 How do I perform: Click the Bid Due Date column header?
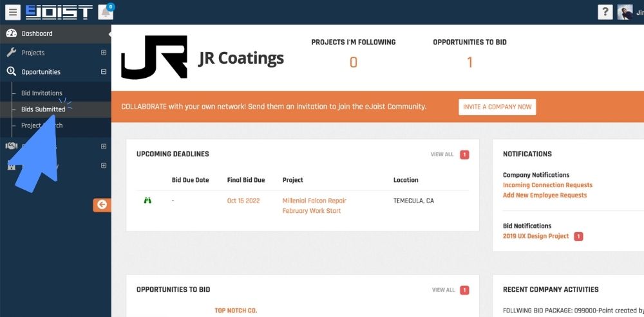point(190,180)
